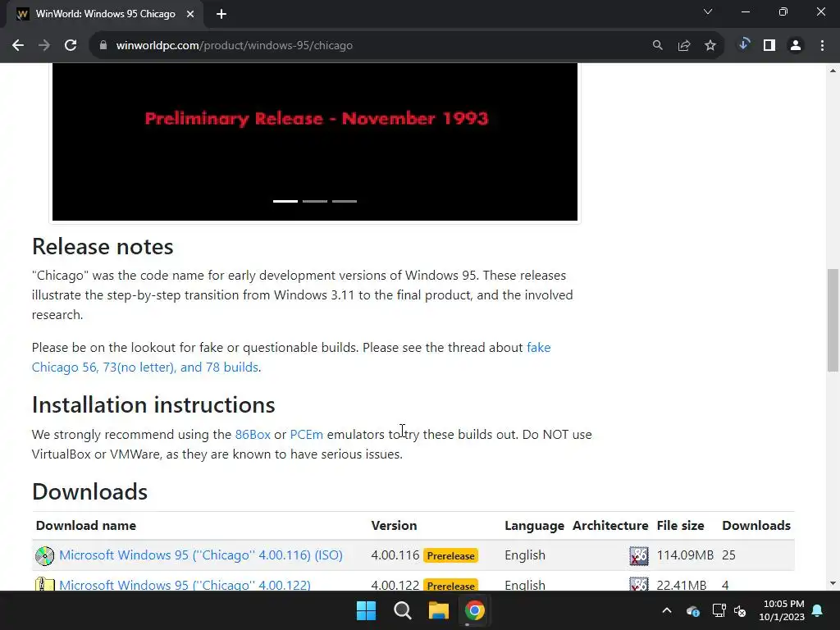This screenshot has height=630, width=840.
Task: Close the WinWorld Chicago tab
Action: [x=190, y=15]
